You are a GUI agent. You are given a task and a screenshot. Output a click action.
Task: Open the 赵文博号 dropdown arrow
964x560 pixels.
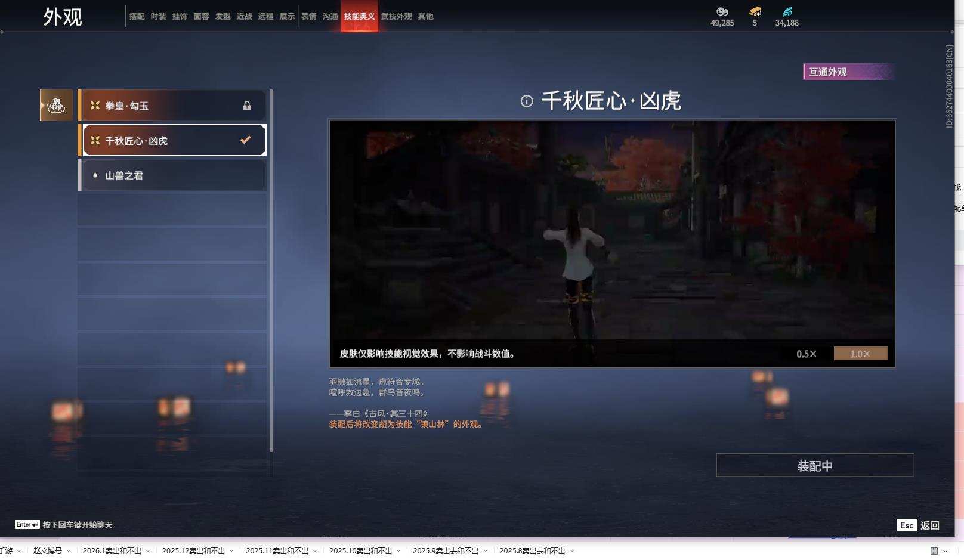click(x=68, y=552)
